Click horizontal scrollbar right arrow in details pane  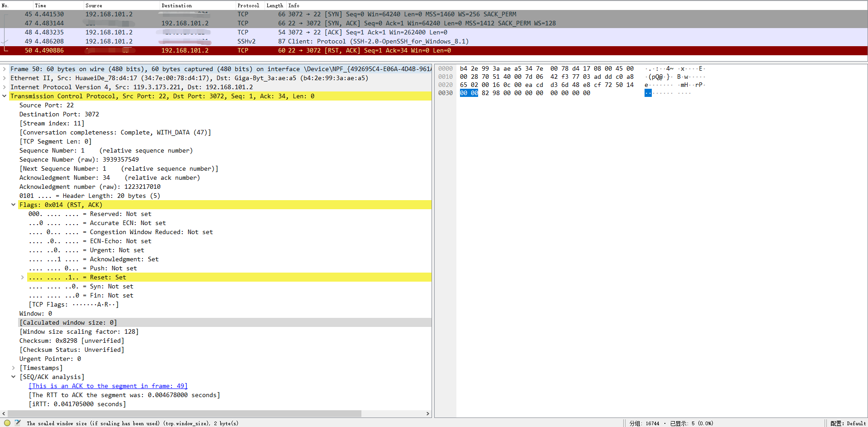[x=428, y=413]
